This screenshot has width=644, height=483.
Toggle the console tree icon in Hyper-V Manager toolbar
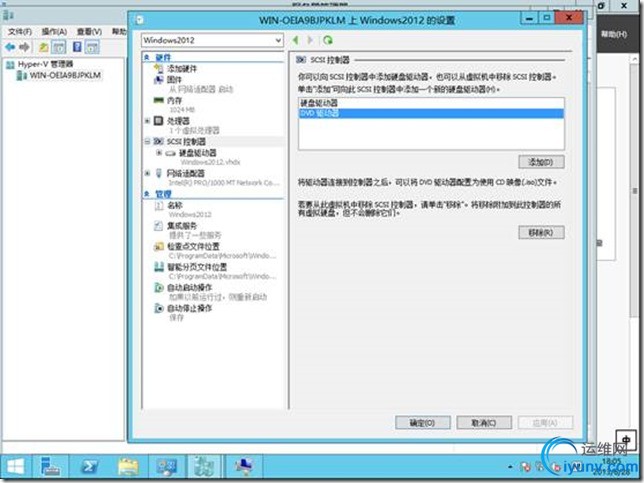tap(59, 47)
